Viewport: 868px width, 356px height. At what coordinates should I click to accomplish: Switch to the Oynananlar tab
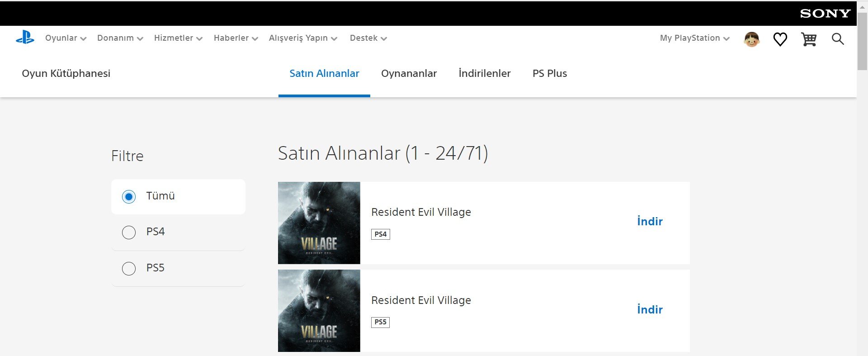click(409, 73)
